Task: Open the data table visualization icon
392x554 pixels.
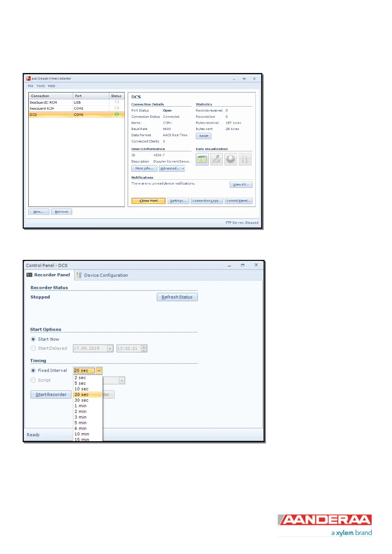Action: (202, 159)
